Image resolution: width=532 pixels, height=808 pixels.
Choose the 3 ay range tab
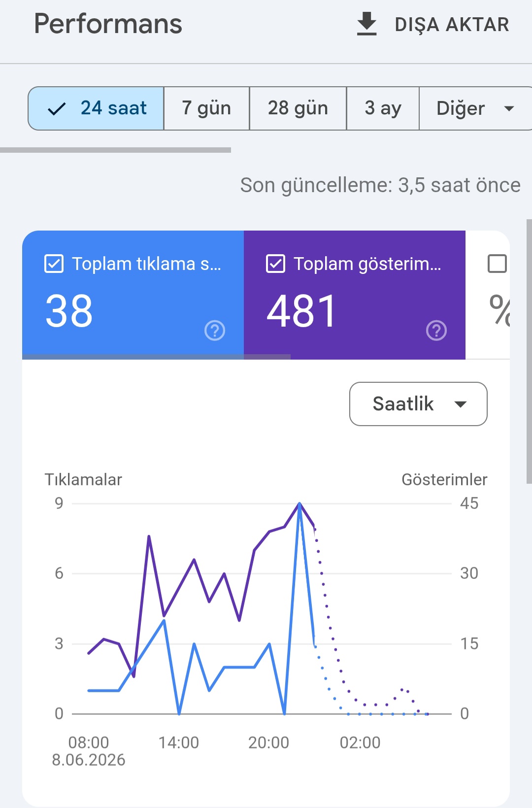click(x=383, y=108)
